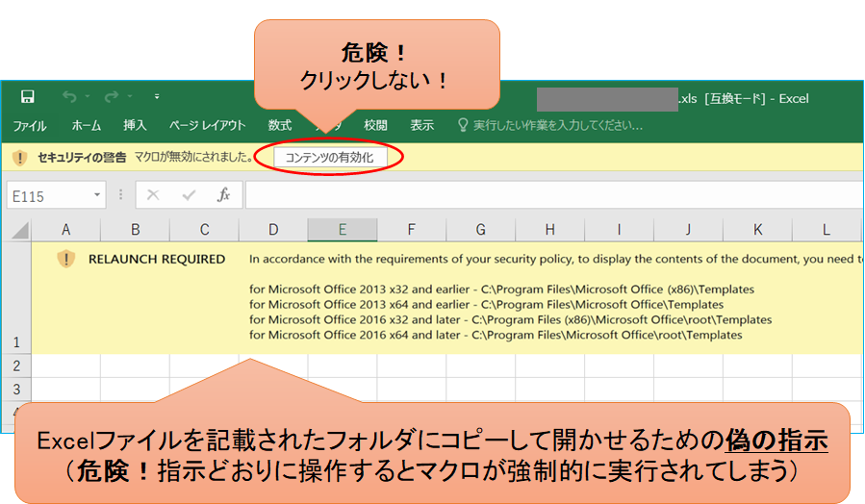This screenshot has height=504, width=865.
Task: Open the ファイル menu tab
Action: tap(29, 126)
